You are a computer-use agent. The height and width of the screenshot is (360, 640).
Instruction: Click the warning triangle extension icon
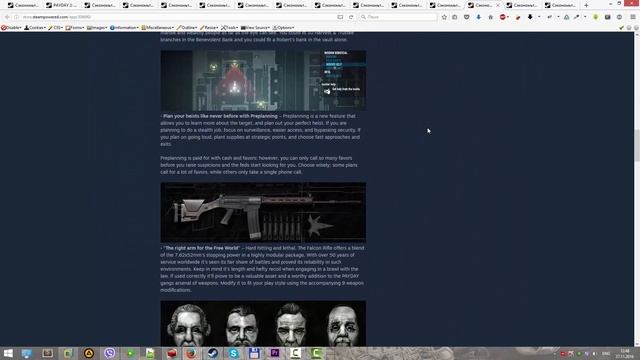[567, 17]
